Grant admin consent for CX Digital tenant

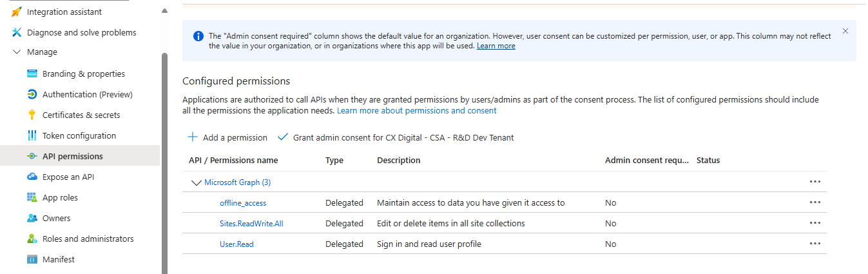coord(395,137)
